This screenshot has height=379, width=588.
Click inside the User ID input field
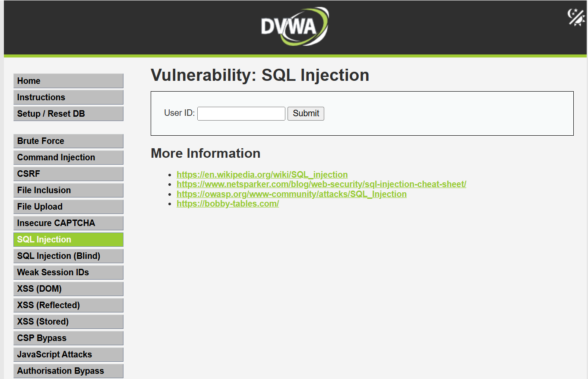(241, 113)
